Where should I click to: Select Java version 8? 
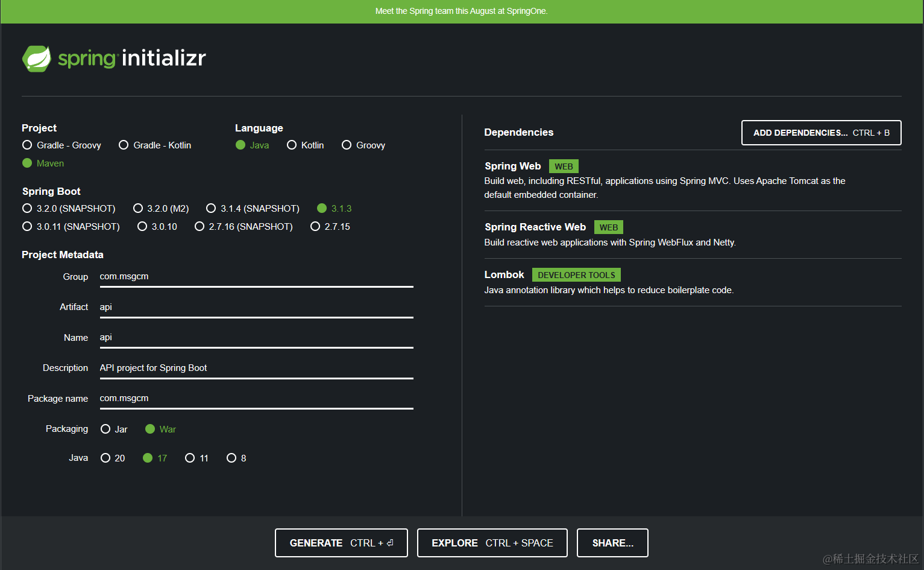[x=236, y=458]
